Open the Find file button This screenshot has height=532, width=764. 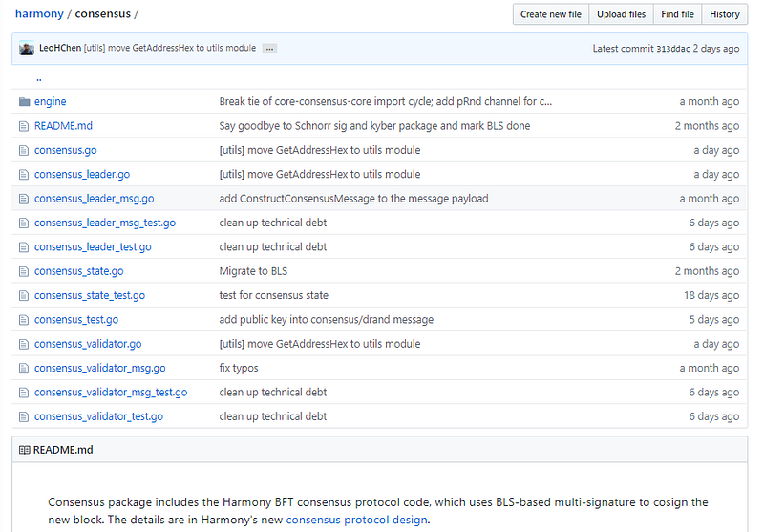[x=677, y=14]
